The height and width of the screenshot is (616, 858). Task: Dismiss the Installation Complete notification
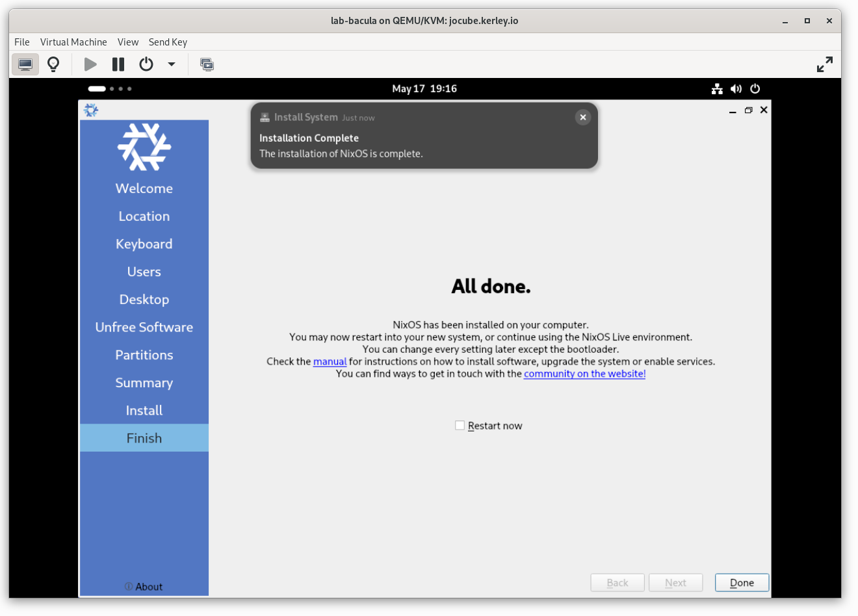(x=583, y=117)
